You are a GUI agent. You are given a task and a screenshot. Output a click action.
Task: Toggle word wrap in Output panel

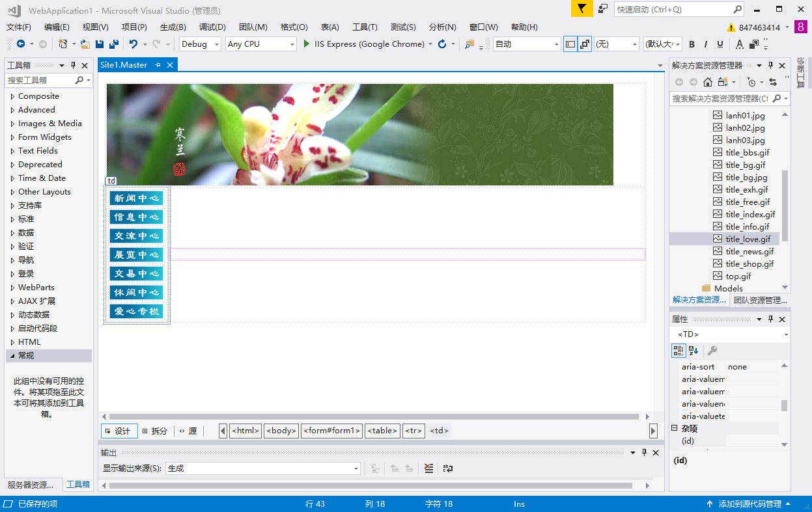tap(447, 468)
